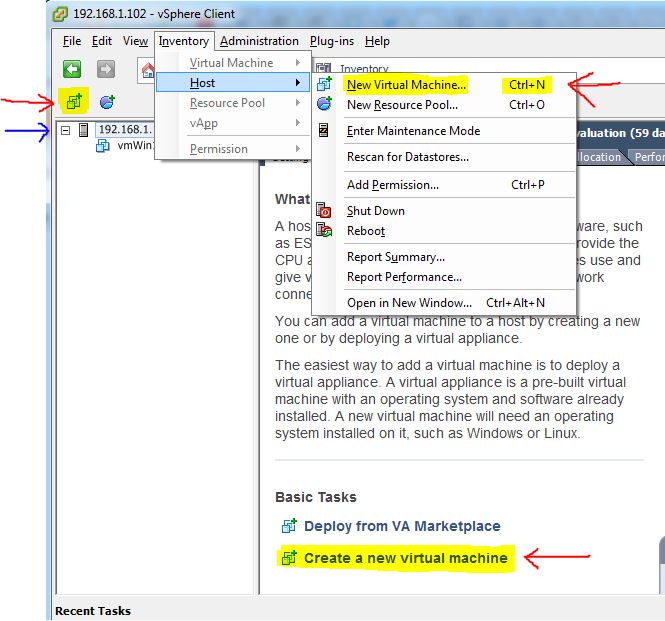
Task: Click Create a new virtual machine link
Action: 405,558
